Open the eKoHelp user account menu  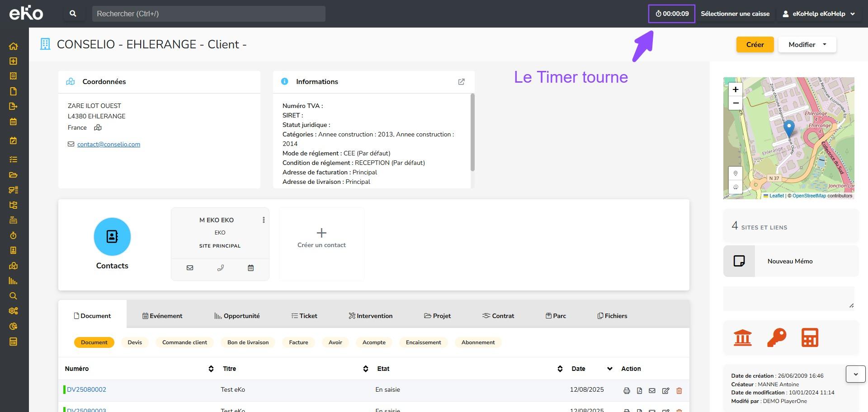(818, 14)
